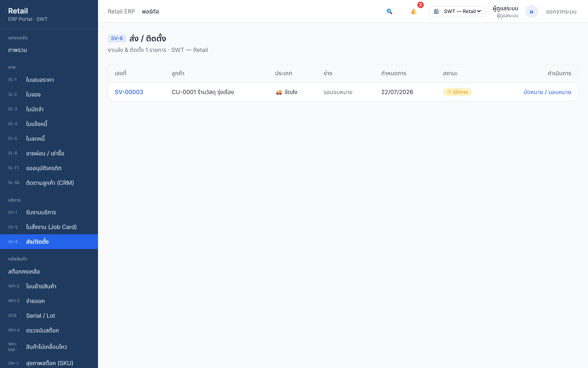588x368 pixels.
Task: Open ใบมัดจำ (SL-3) in sidebar
Action: tap(49, 109)
